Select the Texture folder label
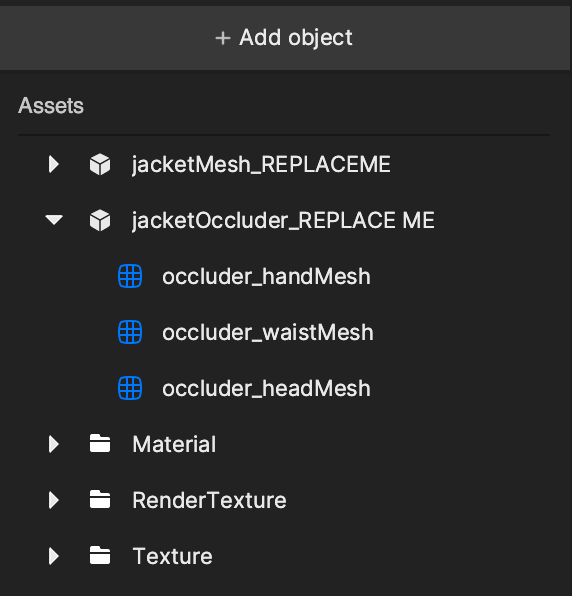The height and width of the screenshot is (596, 572). click(173, 556)
